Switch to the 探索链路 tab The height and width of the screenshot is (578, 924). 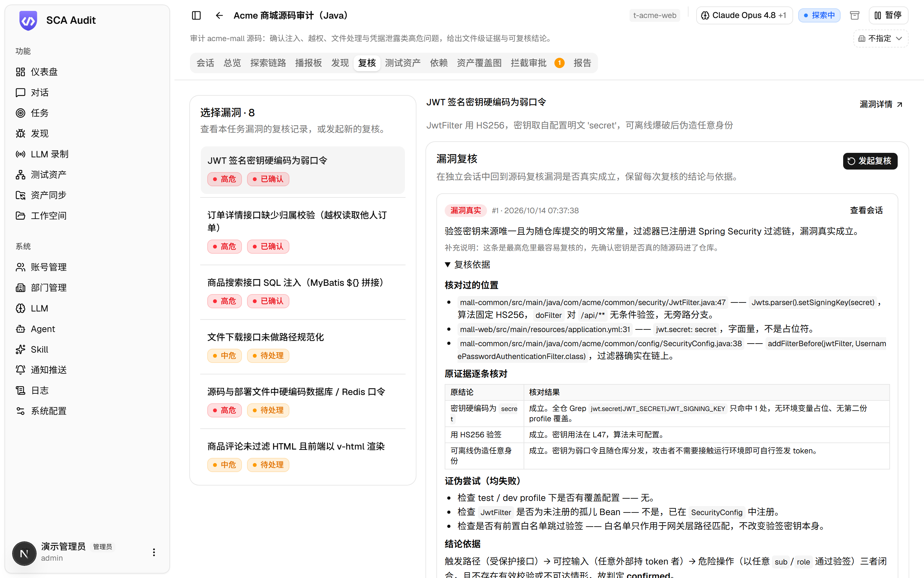click(268, 63)
